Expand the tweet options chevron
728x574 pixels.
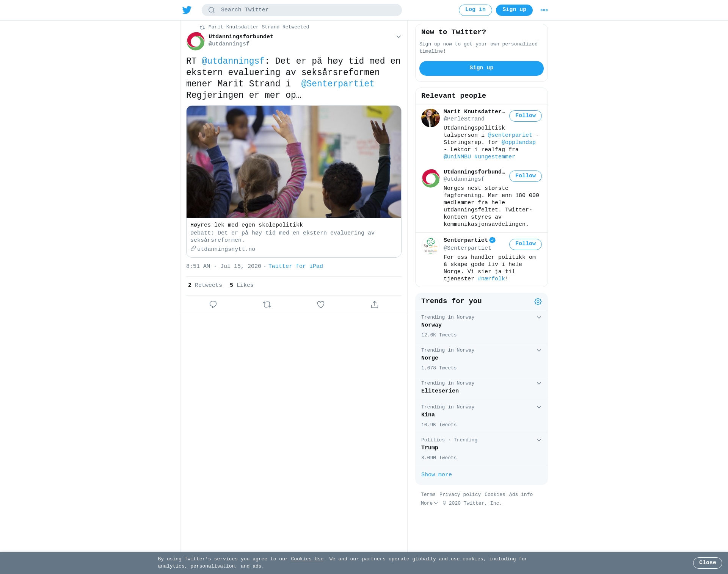pyautogui.click(x=399, y=37)
